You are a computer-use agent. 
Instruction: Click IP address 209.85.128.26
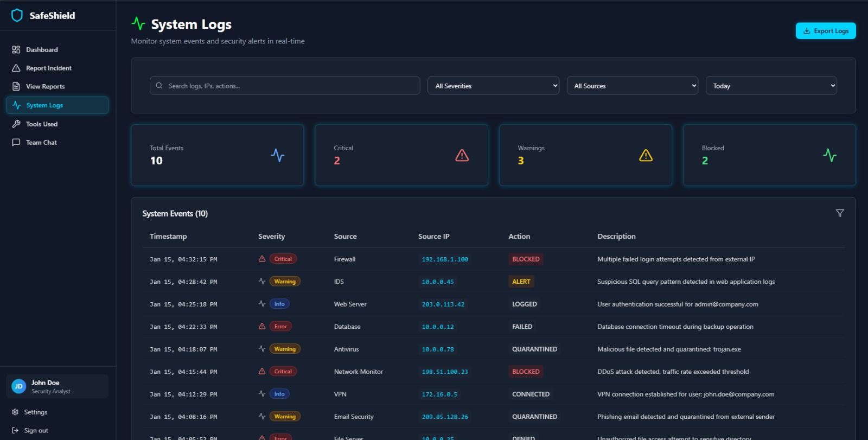[445, 417]
